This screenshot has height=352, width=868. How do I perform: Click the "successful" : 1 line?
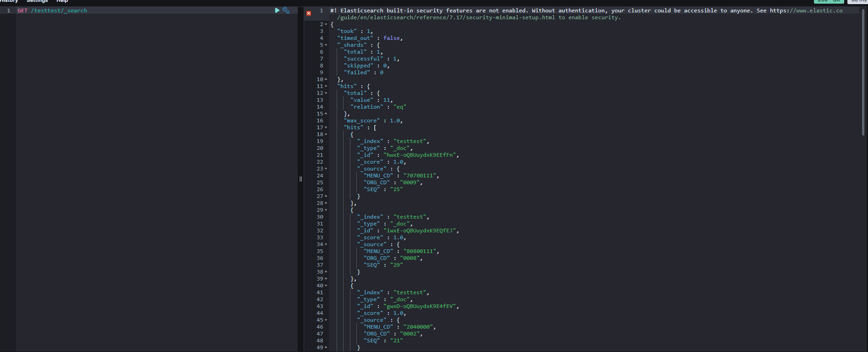(371, 59)
